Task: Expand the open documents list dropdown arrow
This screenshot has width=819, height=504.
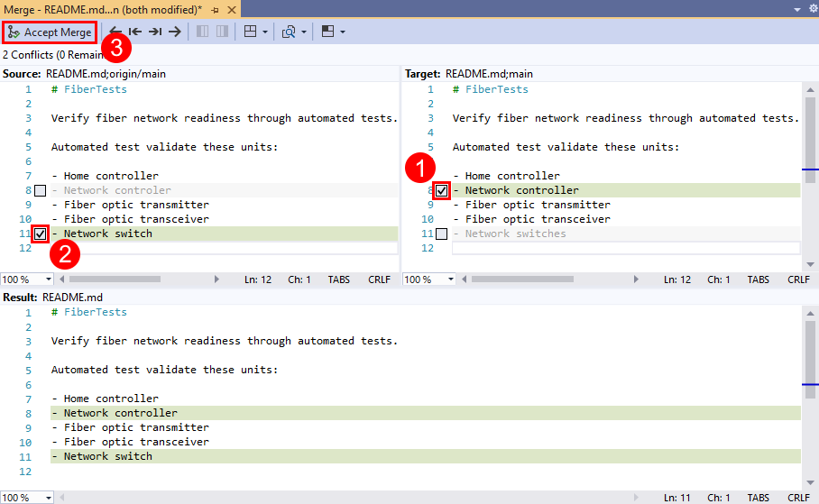Action: click(797, 8)
